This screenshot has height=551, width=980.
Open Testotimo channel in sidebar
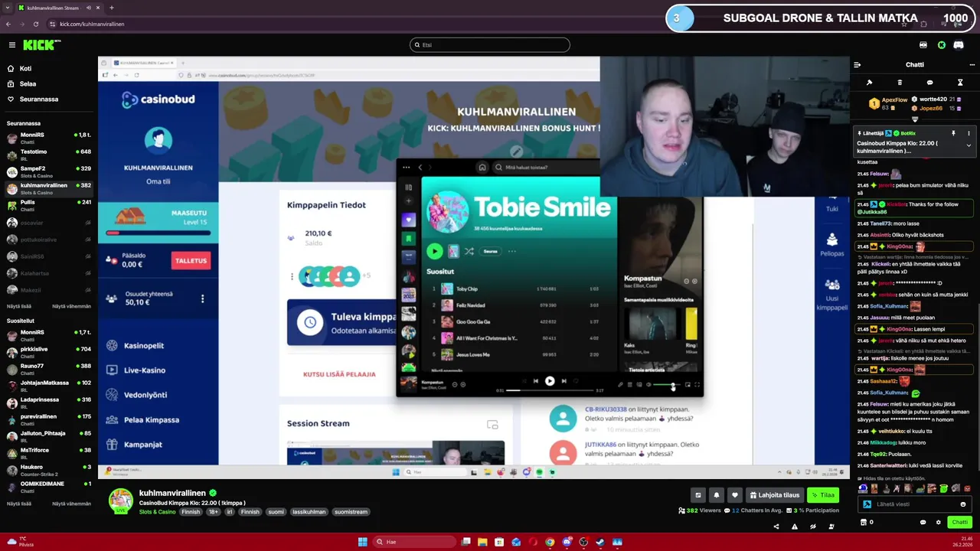pos(49,155)
